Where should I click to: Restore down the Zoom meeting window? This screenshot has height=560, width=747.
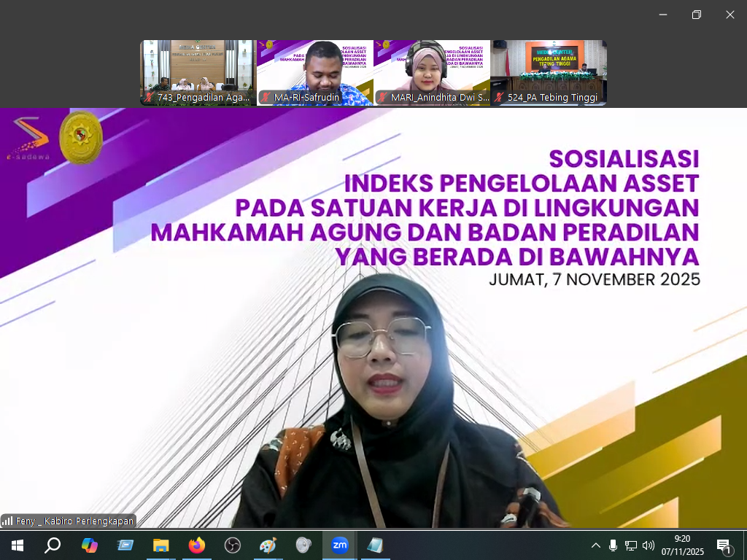(x=697, y=15)
